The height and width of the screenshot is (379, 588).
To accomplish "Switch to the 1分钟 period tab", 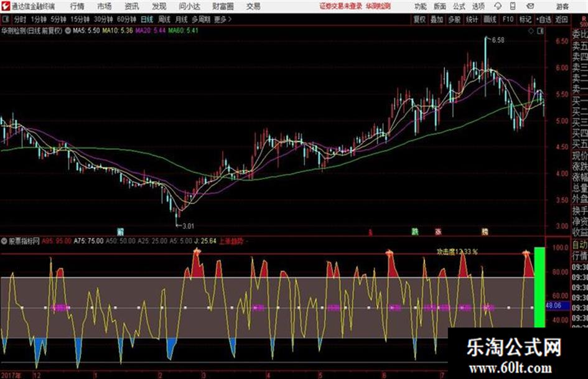I will [x=38, y=19].
